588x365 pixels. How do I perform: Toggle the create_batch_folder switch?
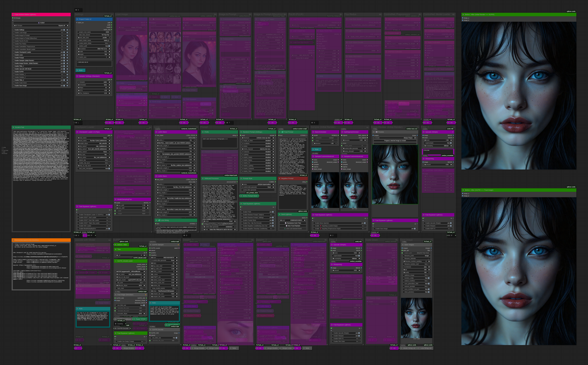109,43
